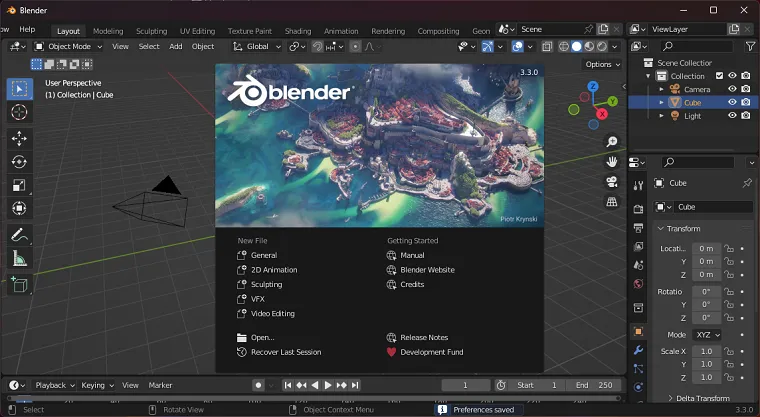Open the Render properties tab
Viewport: 760px width, 417px height.
638,209
